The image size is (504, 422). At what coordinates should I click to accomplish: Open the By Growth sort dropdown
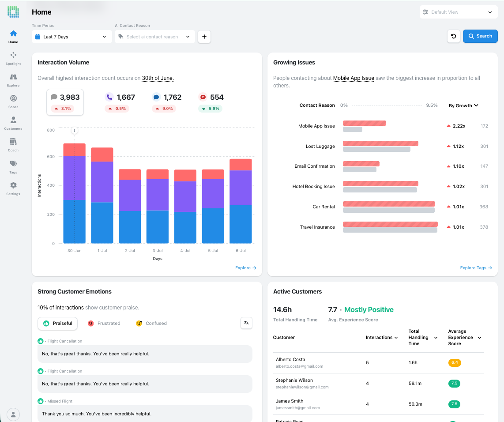click(463, 105)
